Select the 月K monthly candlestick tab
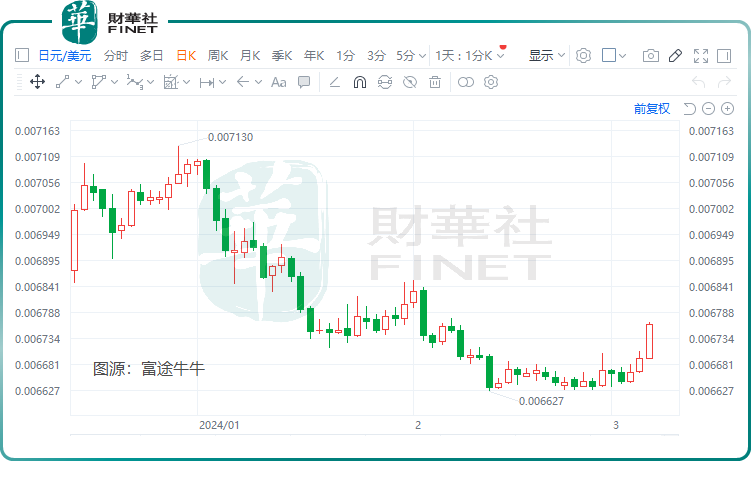Screen dimensions: 751x481 [x=250, y=56]
